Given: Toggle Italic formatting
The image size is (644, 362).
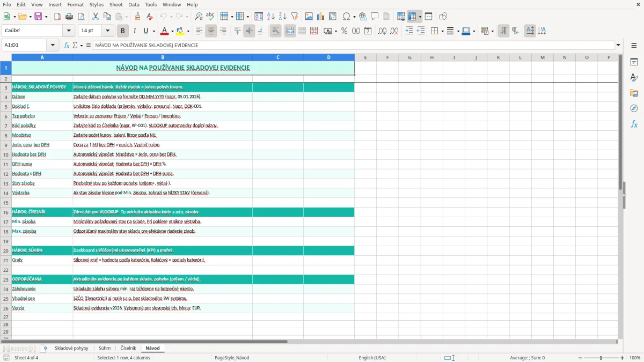Looking at the screenshot, I should pyautogui.click(x=135, y=31).
